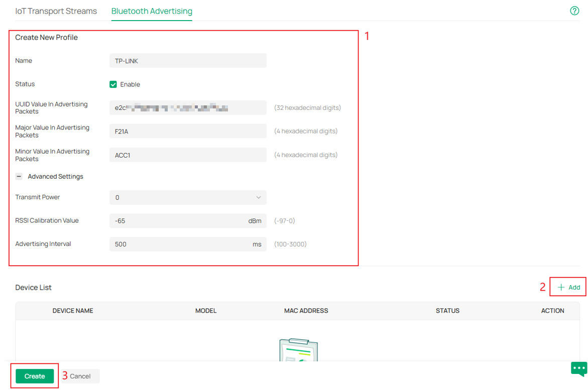Open the help question mark icon
This screenshot has width=588, height=391.
(574, 10)
